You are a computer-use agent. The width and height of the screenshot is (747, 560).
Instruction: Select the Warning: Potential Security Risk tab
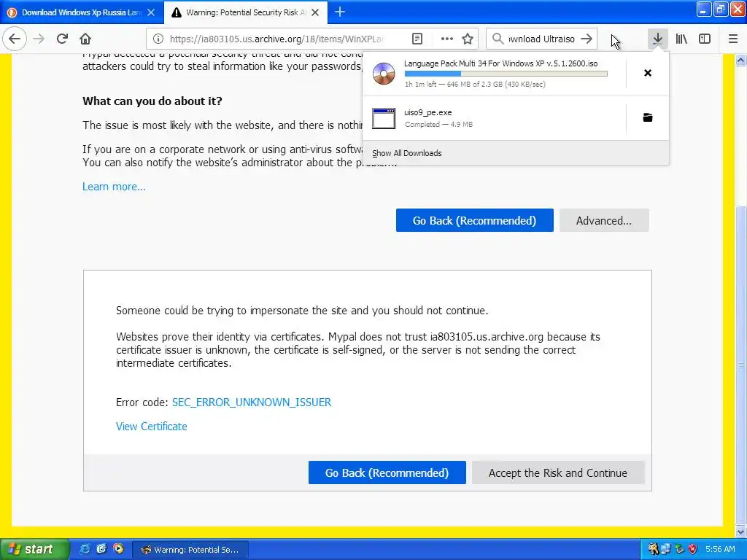(245, 12)
